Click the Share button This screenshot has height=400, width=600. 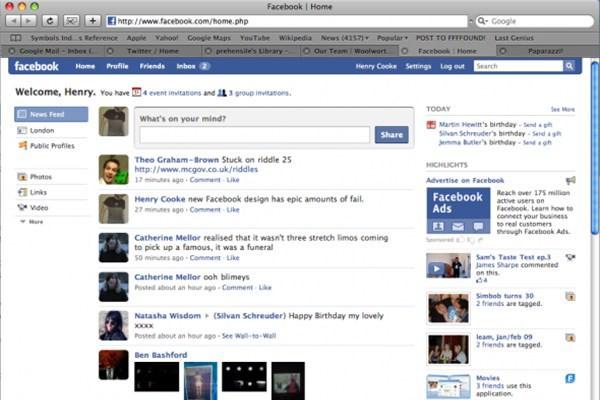[391, 135]
